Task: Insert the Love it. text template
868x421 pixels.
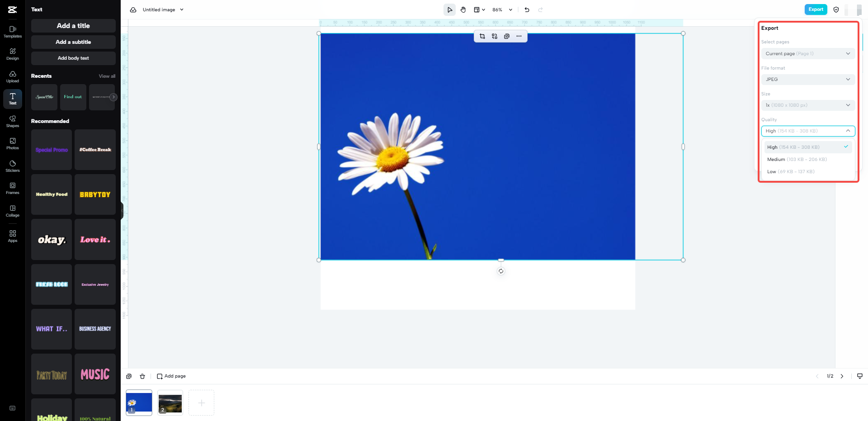Action: pyautogui.click(x=95, y=239)
